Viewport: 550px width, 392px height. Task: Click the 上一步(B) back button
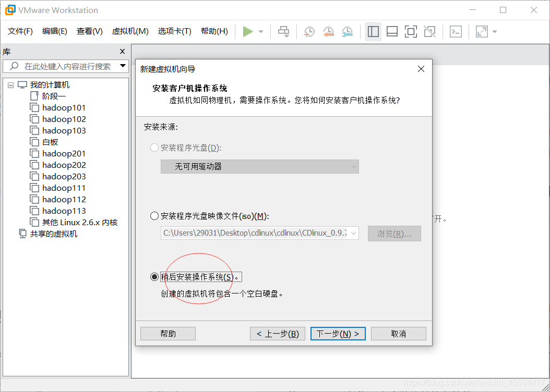[278, 334]
